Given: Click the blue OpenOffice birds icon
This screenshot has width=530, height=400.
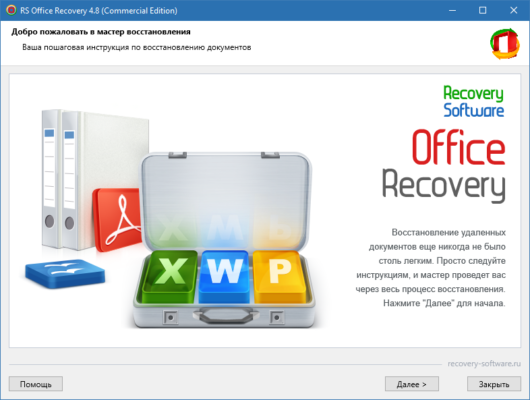Looking at the screenshot, I should click(x=65, y=274).
